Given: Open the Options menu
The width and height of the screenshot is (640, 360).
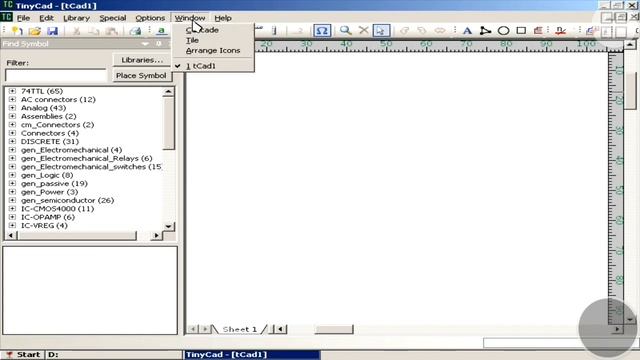Looking at the screenshot, I should (150, 18).
